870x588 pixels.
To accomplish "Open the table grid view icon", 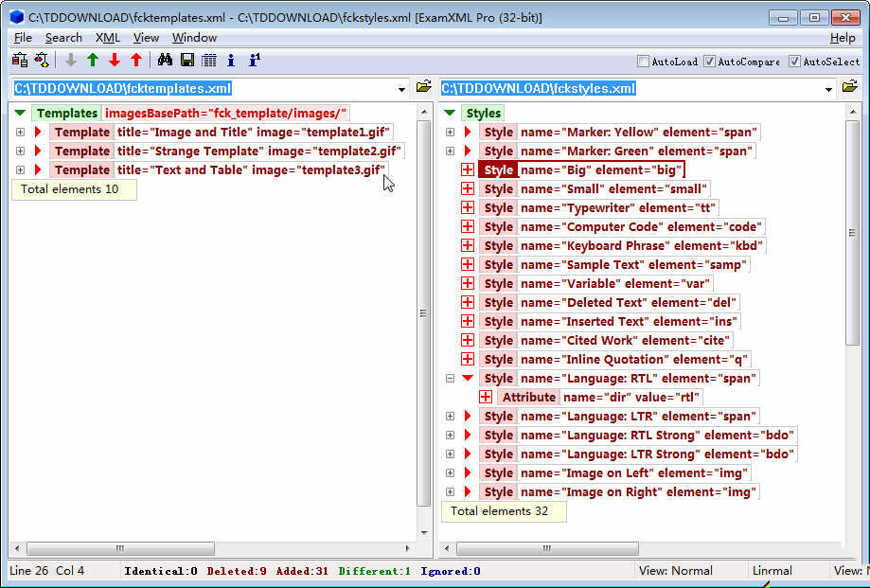I will click(208, 59).
